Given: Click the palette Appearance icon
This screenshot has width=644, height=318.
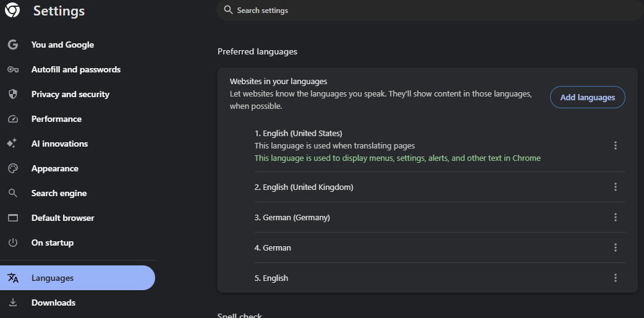Looking at the screenshot, I should (x=13, y=168).
